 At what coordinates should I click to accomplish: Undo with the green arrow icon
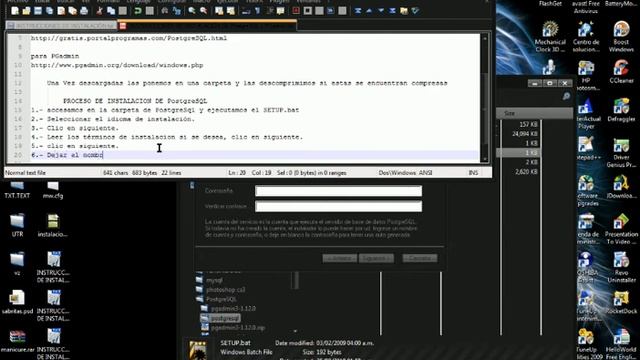tap(138, 11)
